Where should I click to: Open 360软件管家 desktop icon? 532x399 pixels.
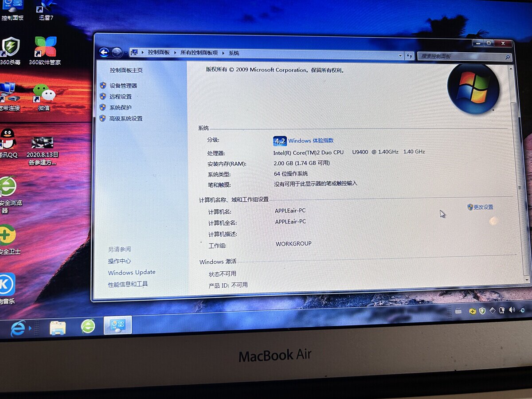tap(45, 51)
